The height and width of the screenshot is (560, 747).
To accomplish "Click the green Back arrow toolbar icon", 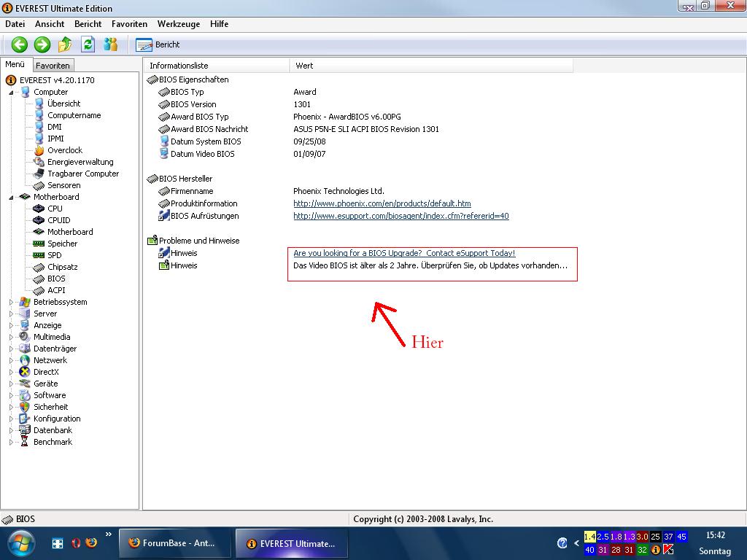I will (20, 44).
